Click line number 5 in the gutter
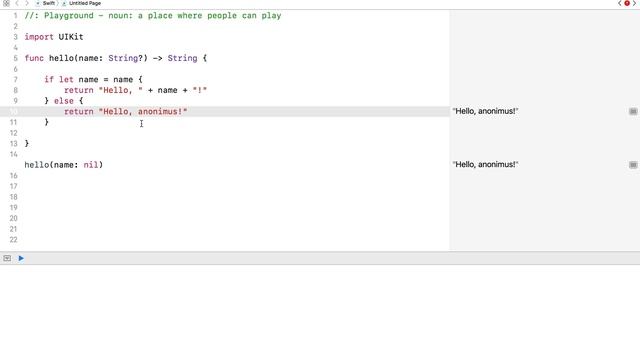This screenshot has width=640, height=360. tap(15, 58)
